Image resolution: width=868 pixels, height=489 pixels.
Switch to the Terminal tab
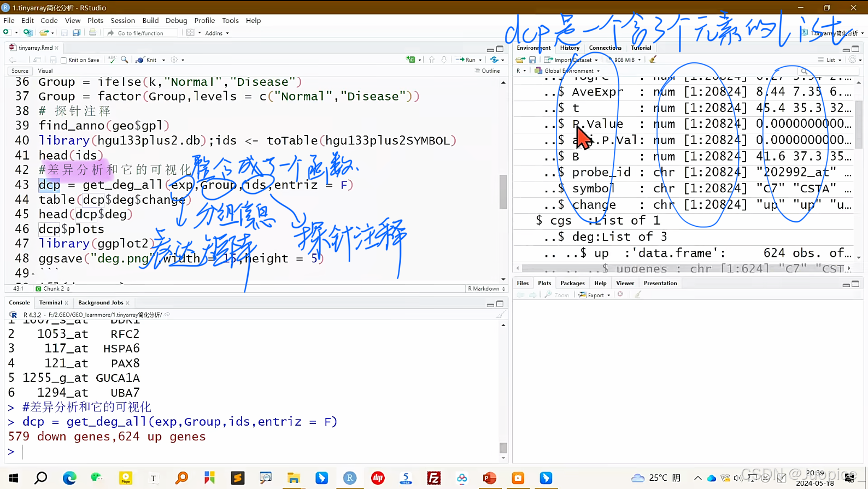50,303
